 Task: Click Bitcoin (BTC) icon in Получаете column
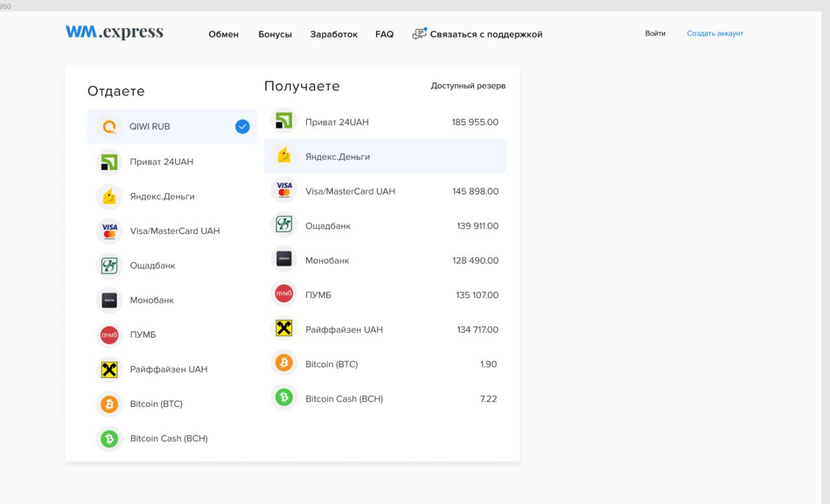(x=284, y=364)
